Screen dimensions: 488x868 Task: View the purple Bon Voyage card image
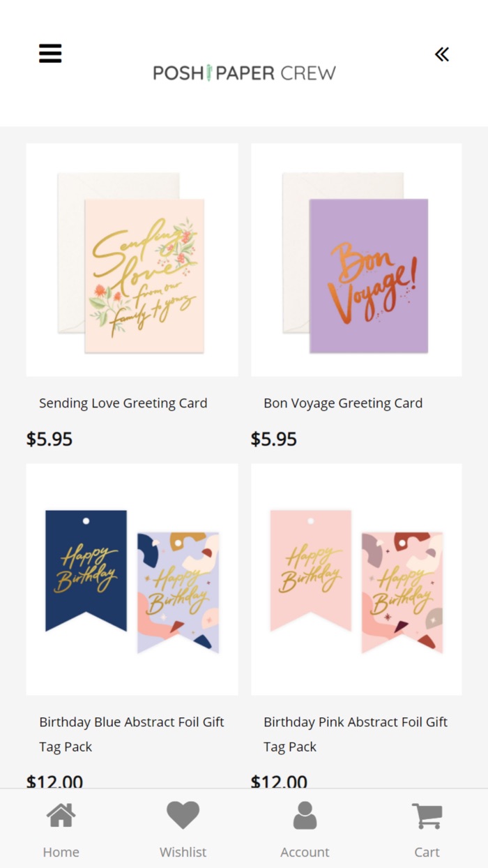tap(356, 260)
